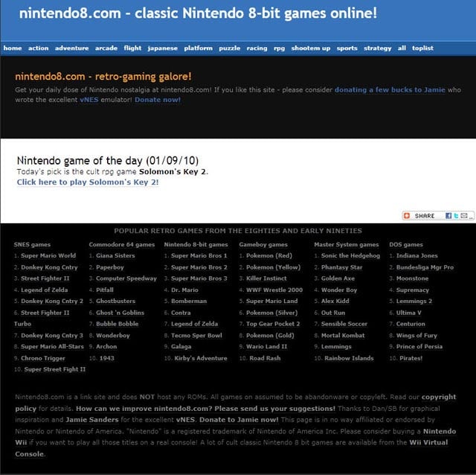Select the japanese category in navbar

point(162,48)
